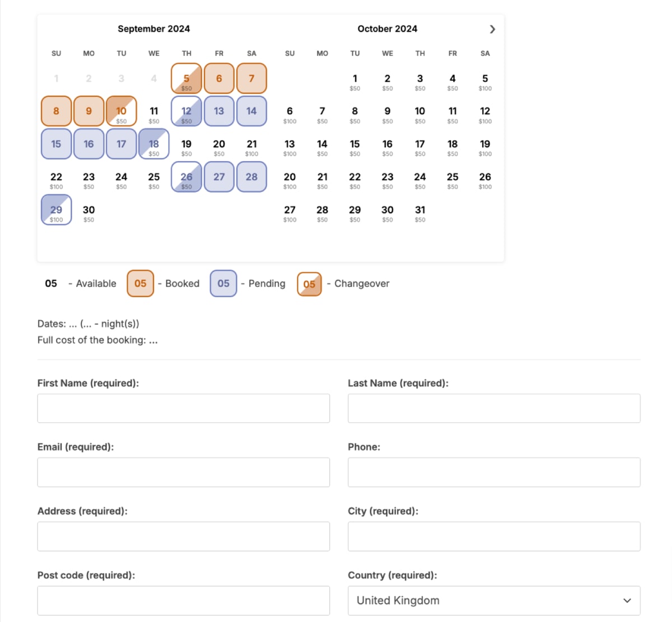Go to next month with the chevron arrow
Screen dimensions: 672x622
click(x=492, y=29)
